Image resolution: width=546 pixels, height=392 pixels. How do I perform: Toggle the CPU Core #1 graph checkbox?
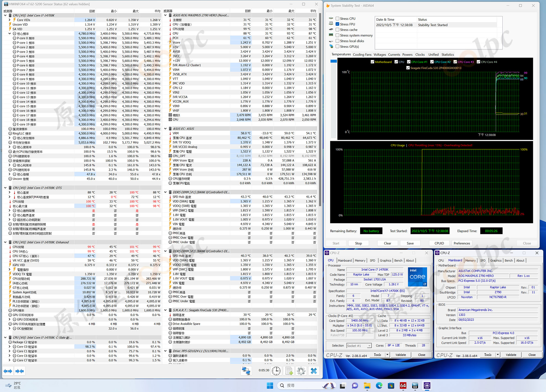tap(409, 62)
